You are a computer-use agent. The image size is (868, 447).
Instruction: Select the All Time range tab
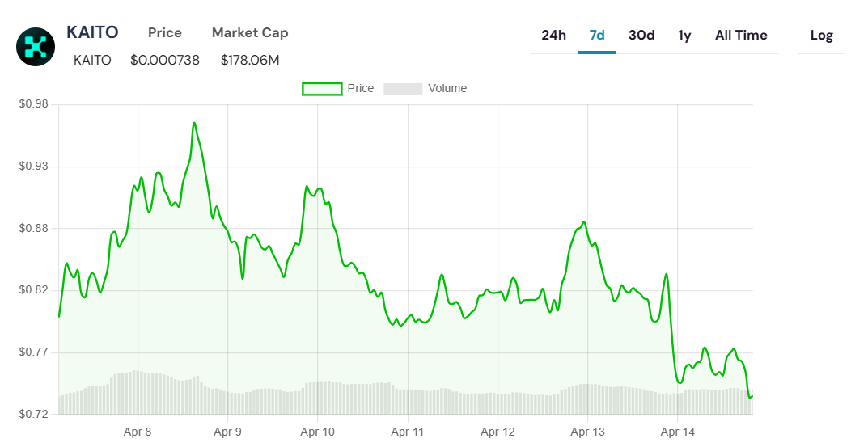[741, 36]
